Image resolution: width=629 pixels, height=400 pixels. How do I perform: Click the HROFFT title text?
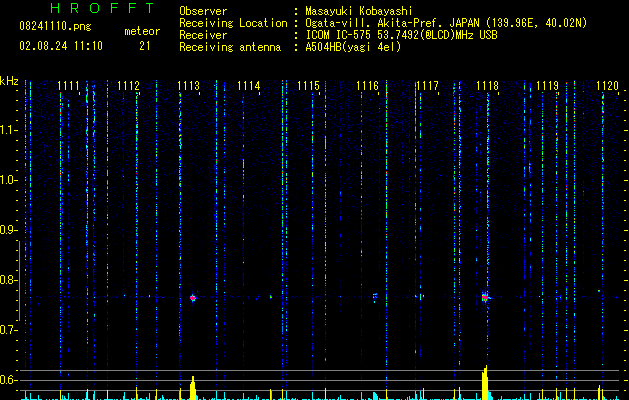click(x=103, y=8)
